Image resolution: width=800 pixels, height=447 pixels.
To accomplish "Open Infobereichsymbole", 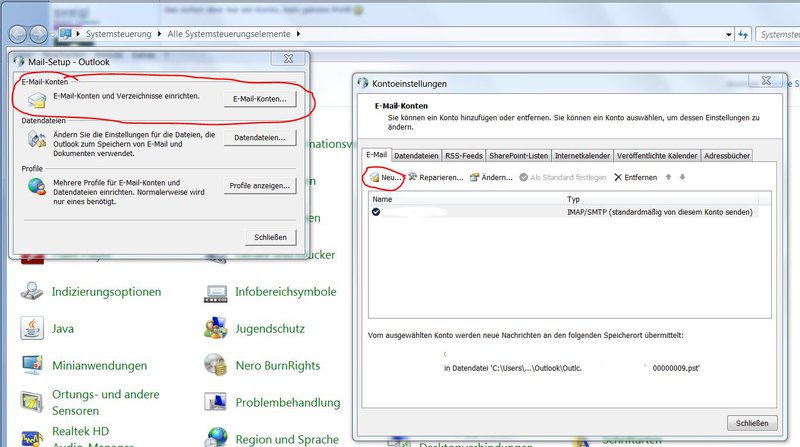I will 286,292.
